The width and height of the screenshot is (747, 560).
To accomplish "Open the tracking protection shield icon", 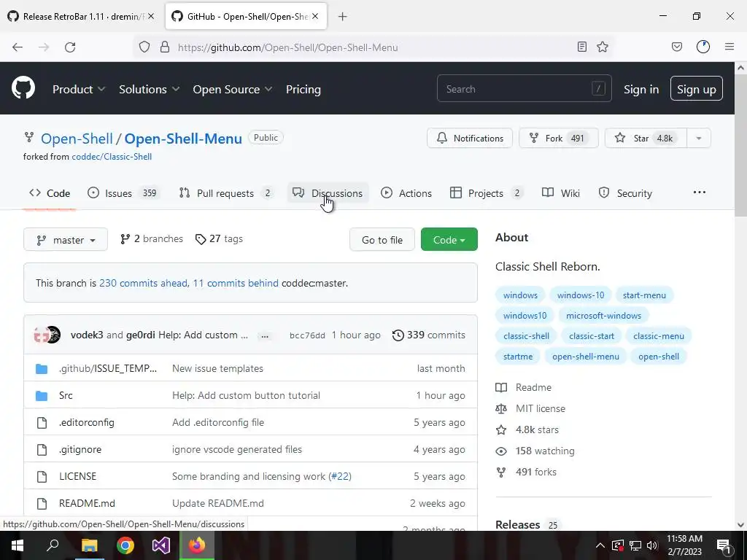I will coord(144,47).
